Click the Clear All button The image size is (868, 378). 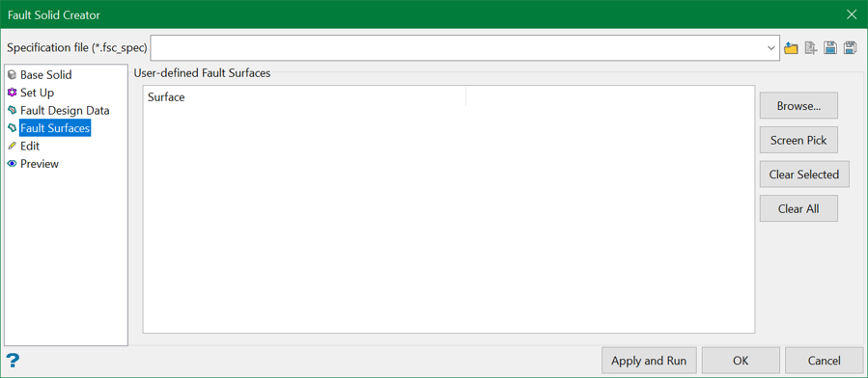798,208
